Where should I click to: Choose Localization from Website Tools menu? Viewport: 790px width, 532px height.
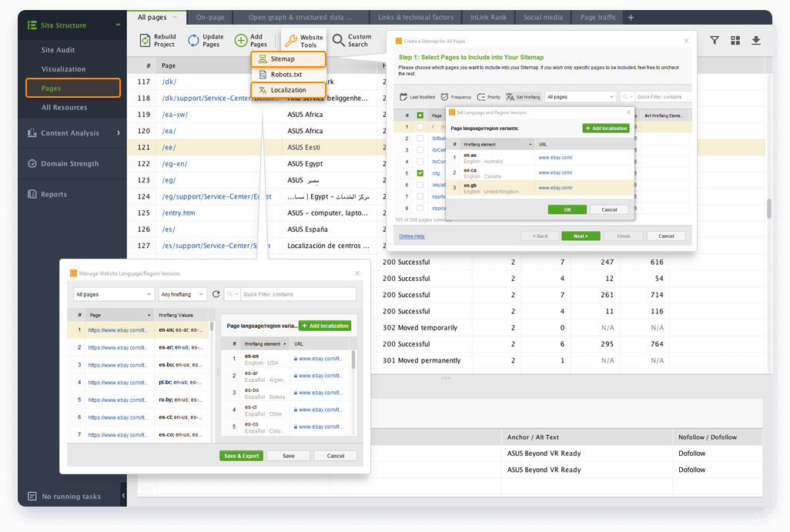(x=288, y=89)
